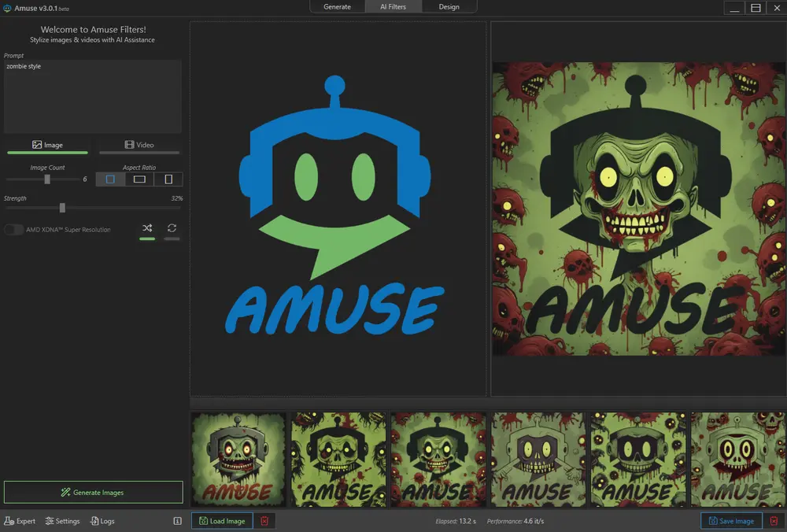This screenshot has height=532, width=787.
Task: Open Settings from the bottom bar
Action: point(62,521)
